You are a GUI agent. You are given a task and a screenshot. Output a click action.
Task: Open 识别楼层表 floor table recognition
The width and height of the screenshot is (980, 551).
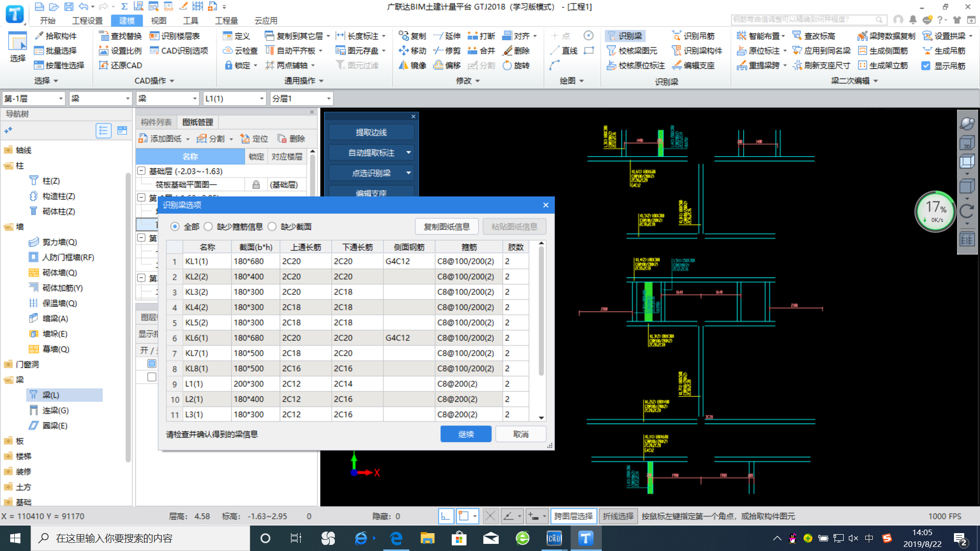[x=175, y=36]
